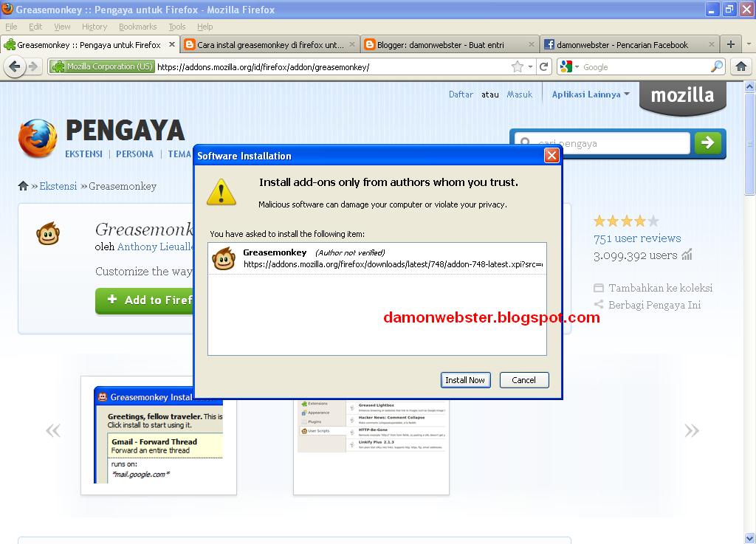
Task: Click the home breadcrumb icon
Action: coord(23,186)
